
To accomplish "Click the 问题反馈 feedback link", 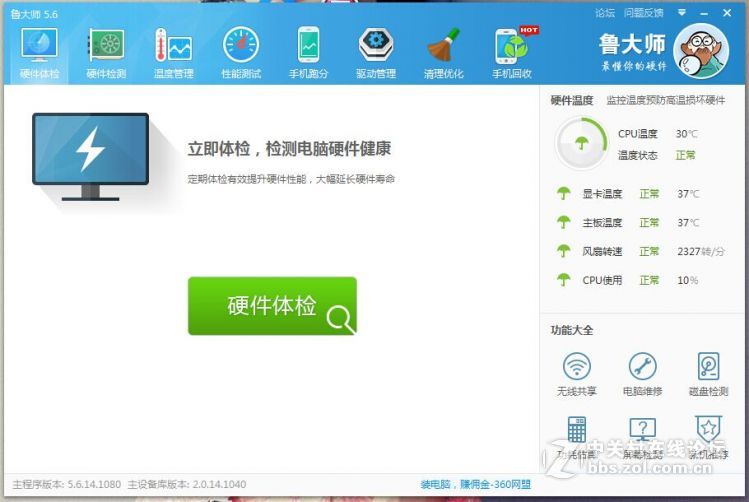I will 643,13.
